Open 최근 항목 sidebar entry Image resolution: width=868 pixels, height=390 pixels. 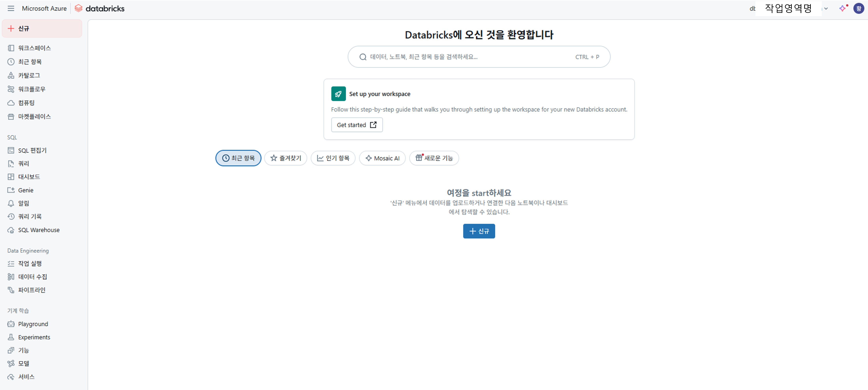[42, 62]
